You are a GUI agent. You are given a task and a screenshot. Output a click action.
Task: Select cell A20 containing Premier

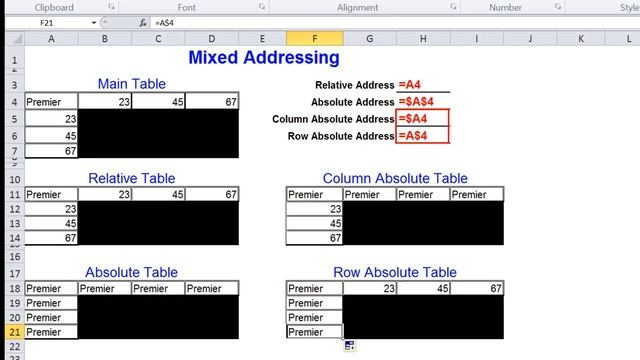click(51, 318)
